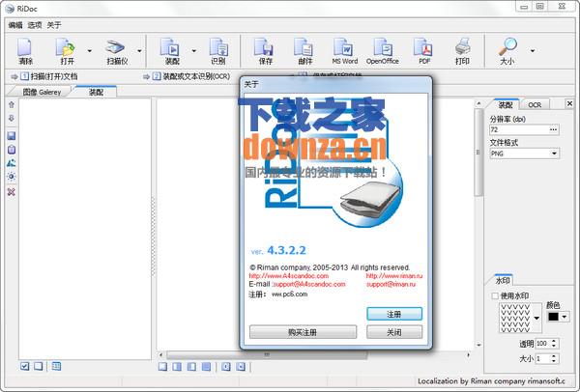Viewport: 580px width, 392px height.
Task: Select the 装配 tab in right panel
Action: [506, 105]
